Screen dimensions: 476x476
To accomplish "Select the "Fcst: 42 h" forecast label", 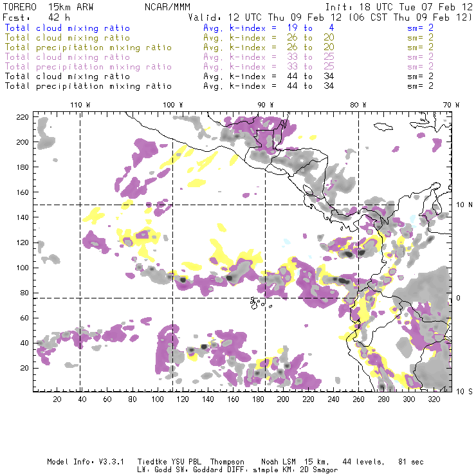I will point(37,17).
